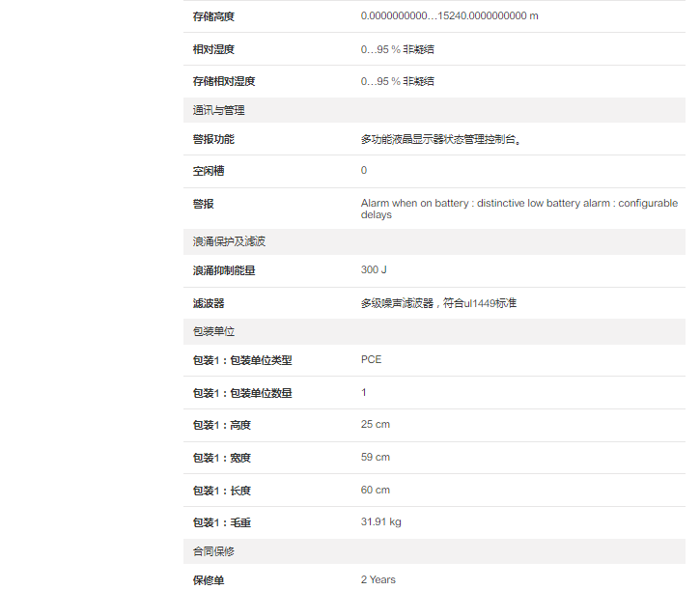Click the 存储高度 row label
This screenshot has height=590, width=700.
pyautogui.click(x=213, y=16)
